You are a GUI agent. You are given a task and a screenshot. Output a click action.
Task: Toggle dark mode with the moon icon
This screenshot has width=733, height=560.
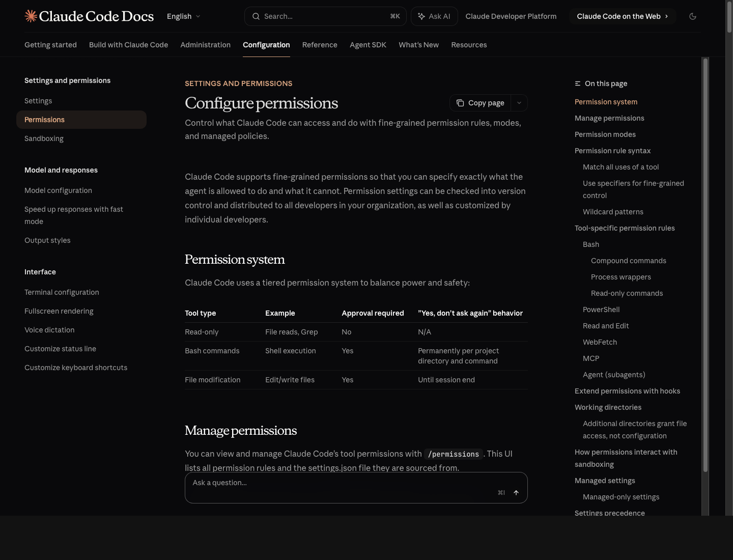pyautogui.click(x=693, y=16)
